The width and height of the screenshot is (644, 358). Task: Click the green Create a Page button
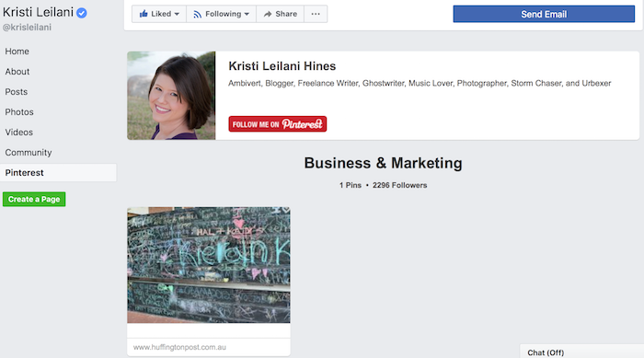(x=34, y=200)
